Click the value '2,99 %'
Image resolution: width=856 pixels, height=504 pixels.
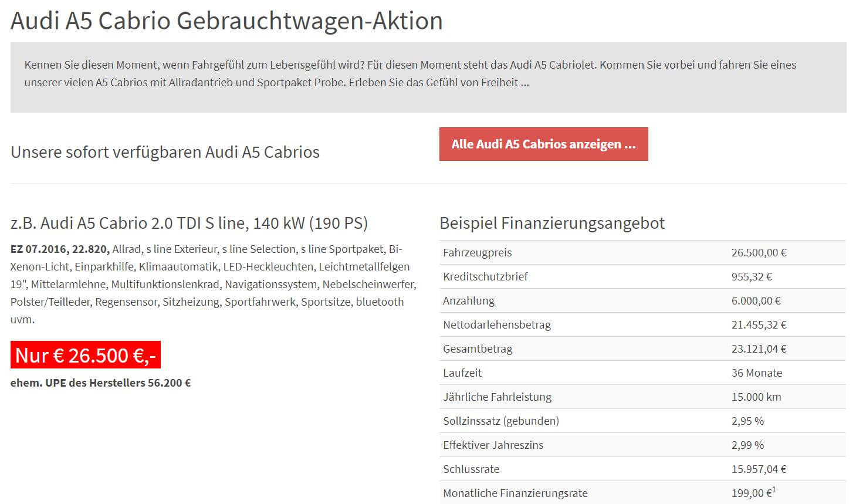click(x=747, y=445)
